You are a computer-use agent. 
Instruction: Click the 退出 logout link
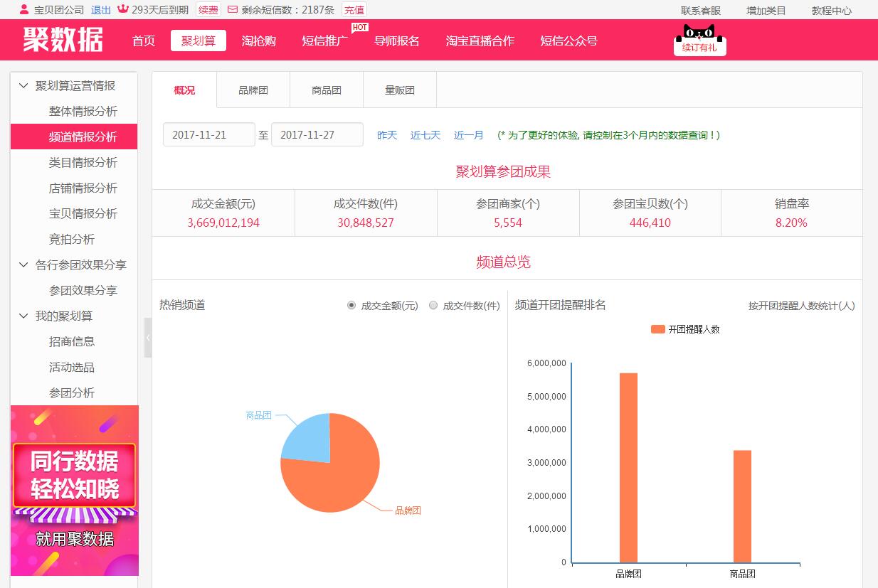101,10
